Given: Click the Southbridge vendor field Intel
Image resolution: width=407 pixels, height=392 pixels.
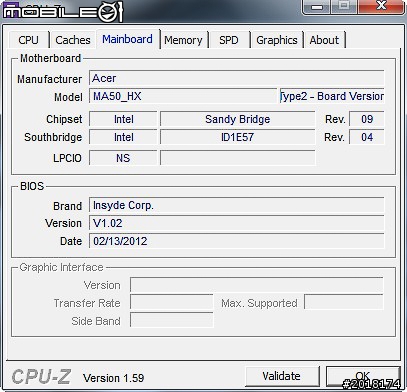Looking at the screenshot, I should (123, 137).
